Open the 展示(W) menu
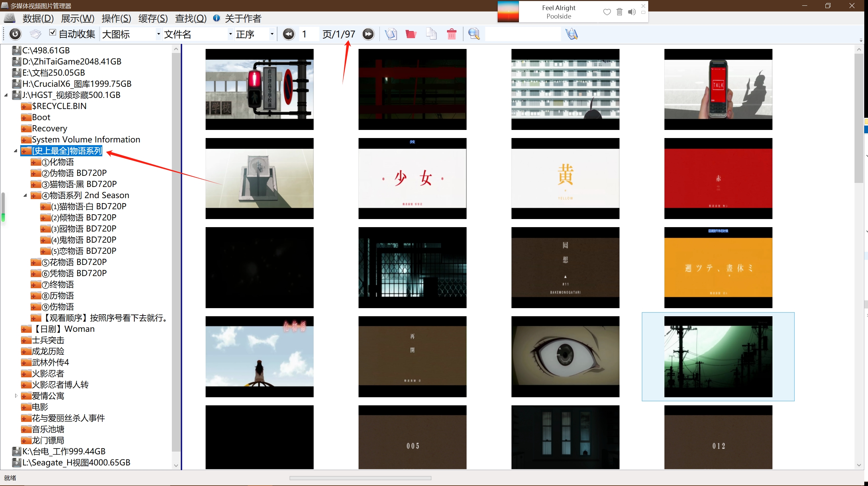 (x=78, y=18)
